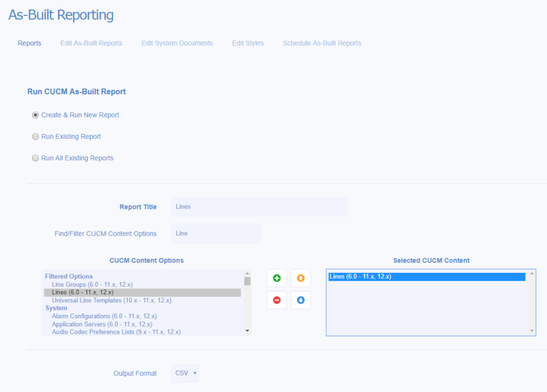Click CUCM Content Options scrollbar thumb
The width and height of the screenshot is (547, 392).
[247, 281]
